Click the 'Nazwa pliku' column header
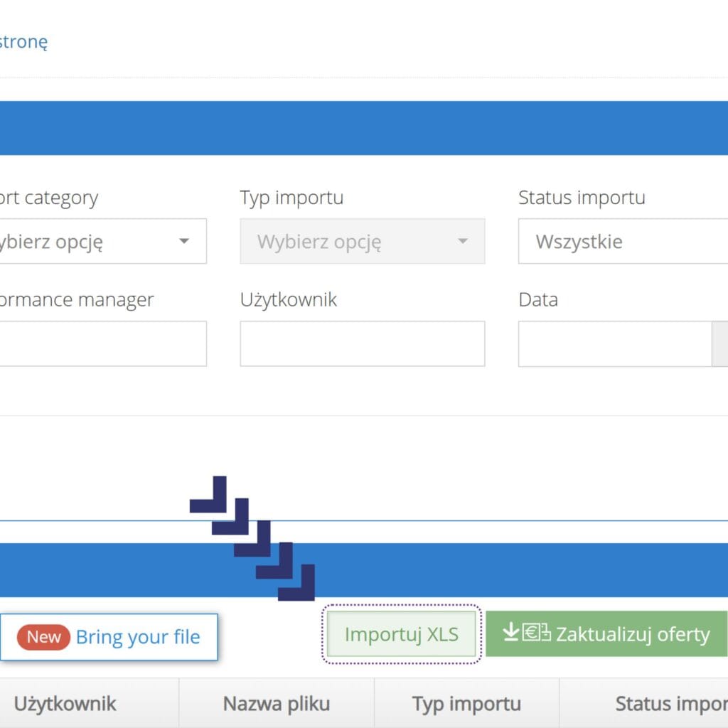The width and height of the screenshot is (728, 728). coord(277,703)
